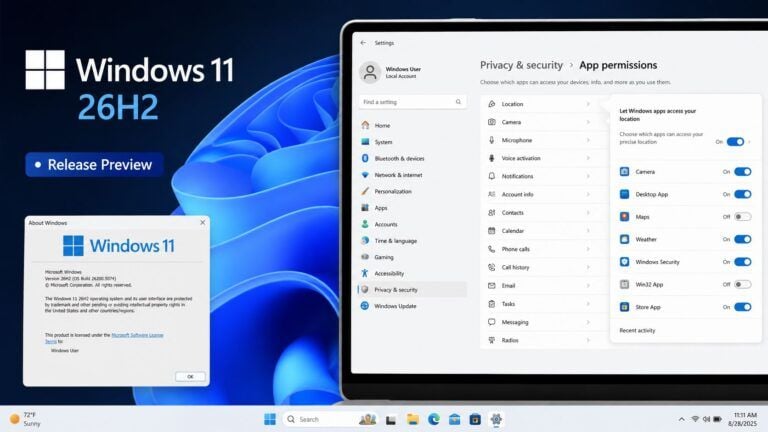Click the Calendar permission icon

(492, 231)
